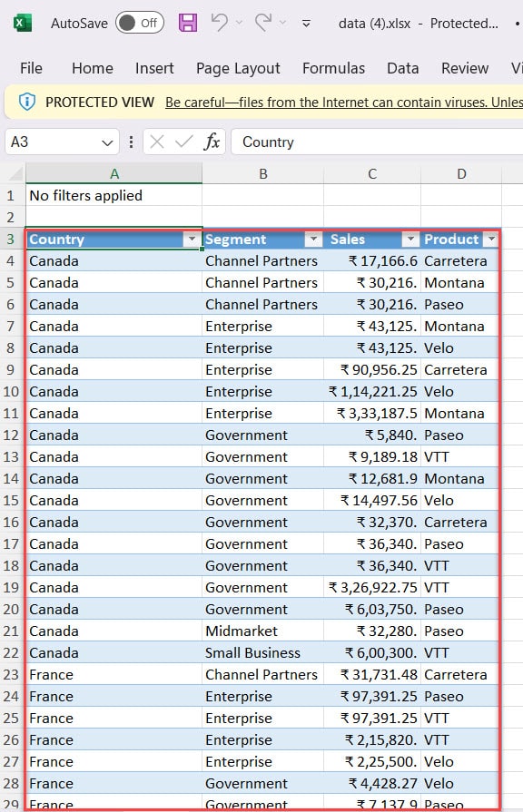Open the Country filter dropdown

pyautogui.click(x=192, y=239)
